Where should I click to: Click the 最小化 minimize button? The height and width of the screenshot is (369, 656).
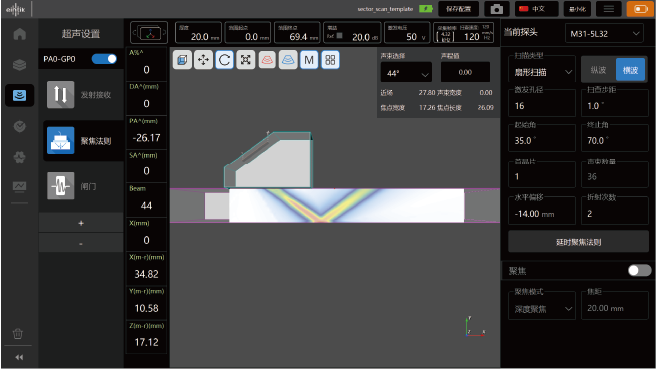point(577,9)
